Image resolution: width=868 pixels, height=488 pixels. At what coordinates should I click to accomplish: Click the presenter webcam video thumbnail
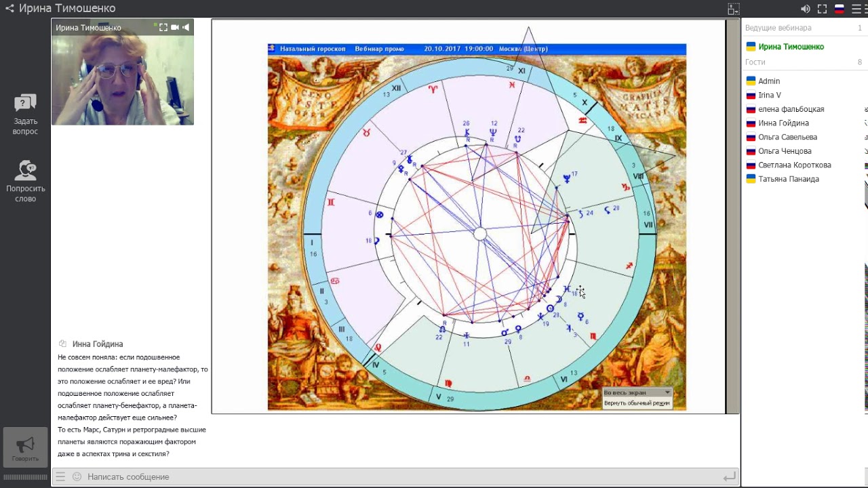point(123,72)
